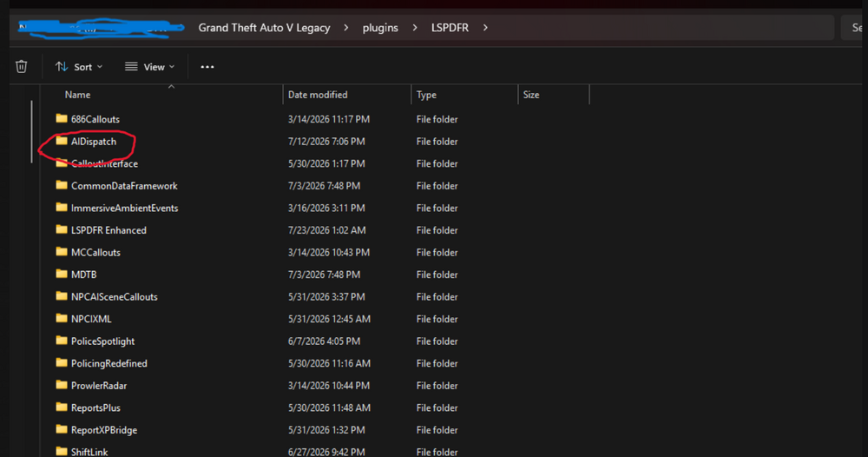868x457 pixels.
Task: Click the Delete trash can icon
Action: (x=21, y=67)
